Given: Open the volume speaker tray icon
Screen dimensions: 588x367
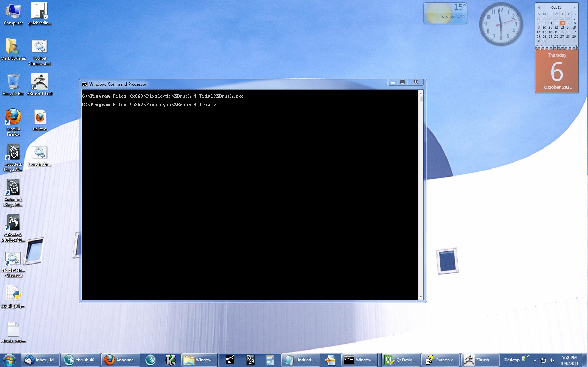Looking at the screenshot, I should pyautogui.click(x=552, y=360).
